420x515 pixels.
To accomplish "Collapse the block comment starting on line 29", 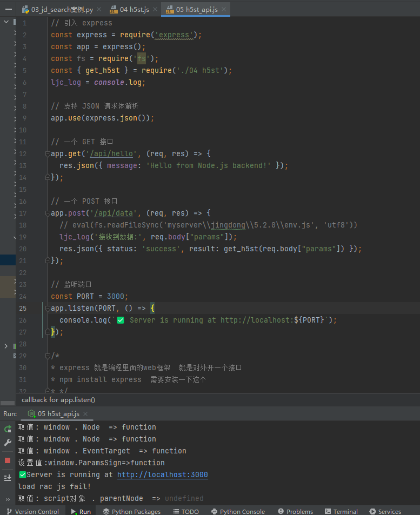I will 48,356.
